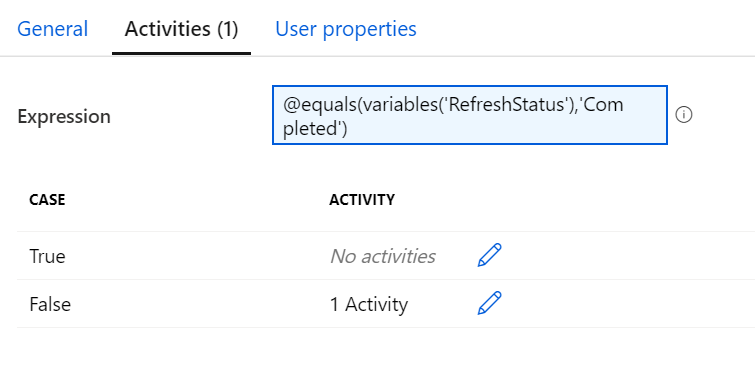Place cursor on the "pleted')" expression line

pyautogui.click(x=315, y=129)
